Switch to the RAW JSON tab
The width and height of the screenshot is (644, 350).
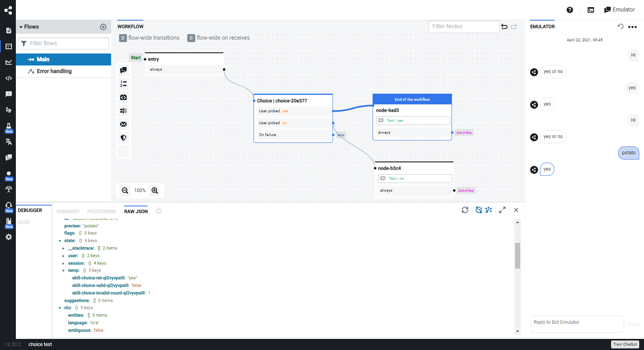[136, 212]
